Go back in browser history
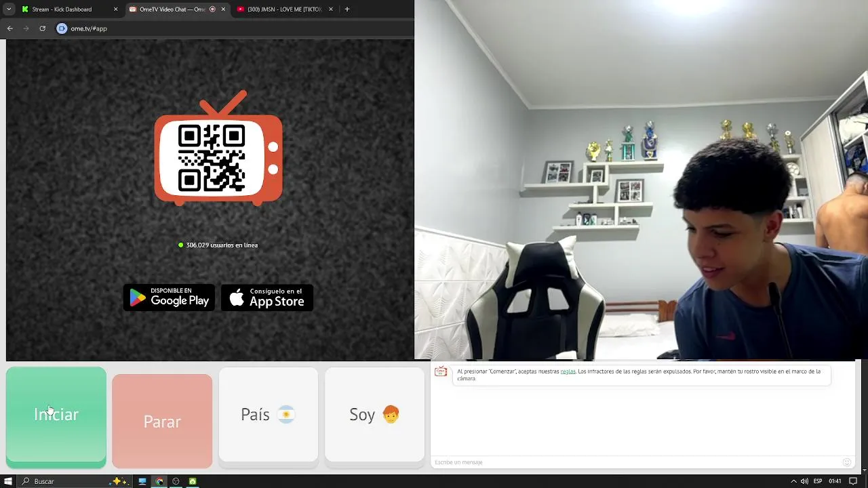This screenshot has height=488, width=868. [9, 28]
